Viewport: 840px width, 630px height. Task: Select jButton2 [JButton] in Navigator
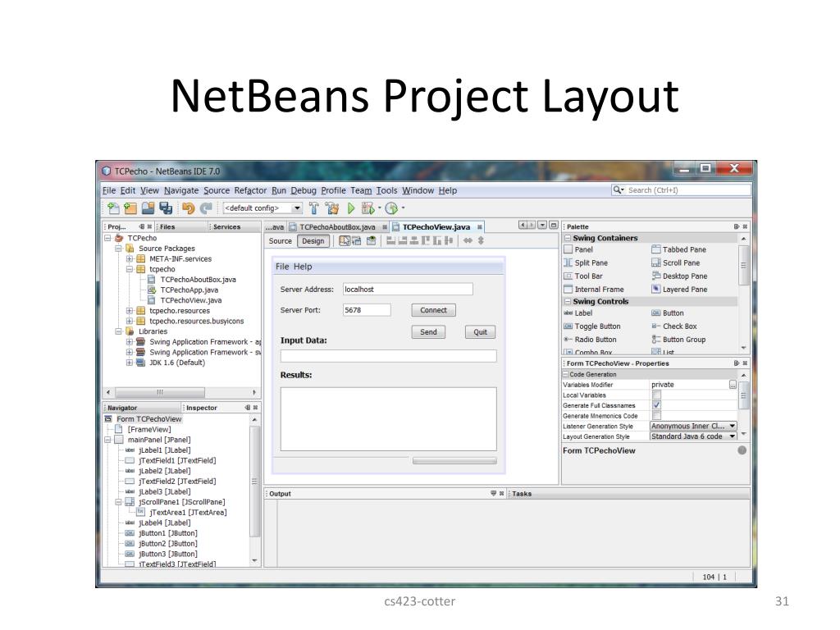[x=167, y=544]
